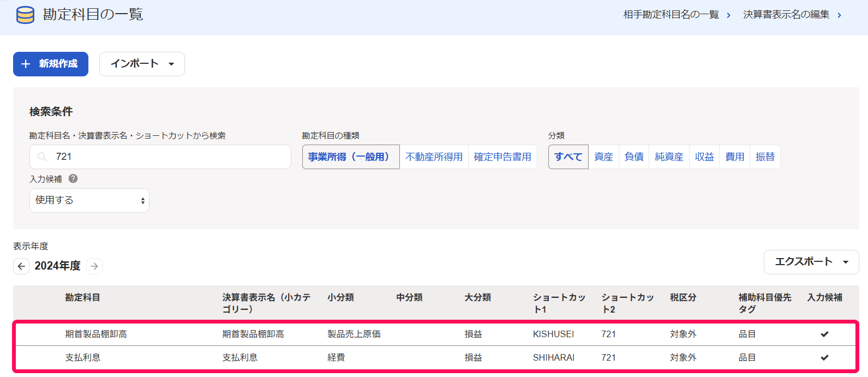This screenshot has height=377, width=868.
Task: Click 支払利息 in the 勘定科目 column
Action: tap(83, 357)
